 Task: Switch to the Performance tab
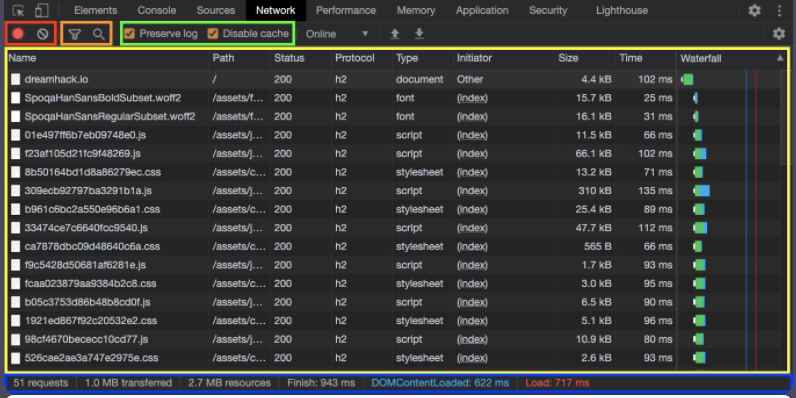click(x=346, y=10)
